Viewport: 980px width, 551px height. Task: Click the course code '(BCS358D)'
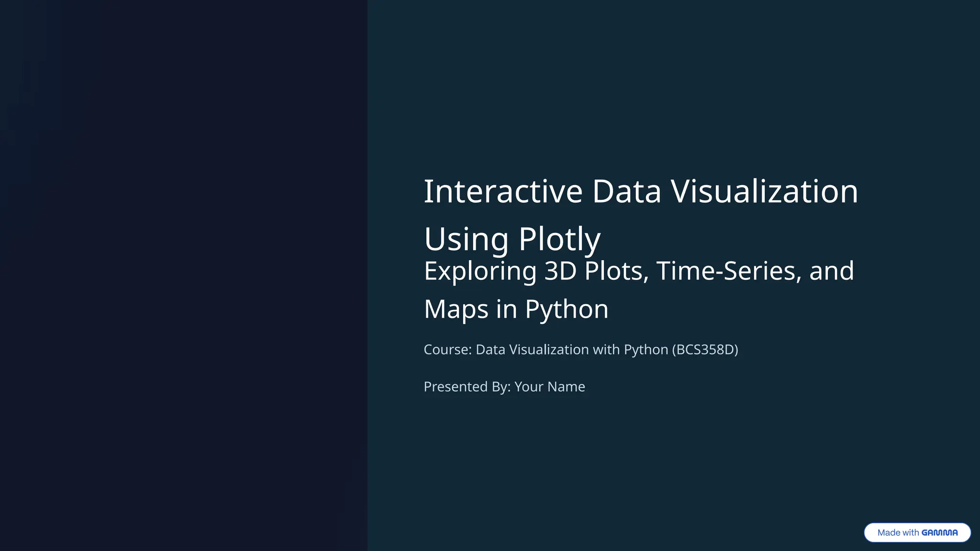(705, 350)
